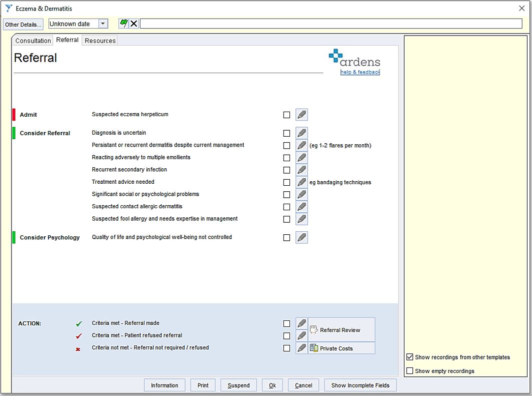Check Criteria not met - Referral not required
This screenshot has width=532, height=396.
coord(286,348)
